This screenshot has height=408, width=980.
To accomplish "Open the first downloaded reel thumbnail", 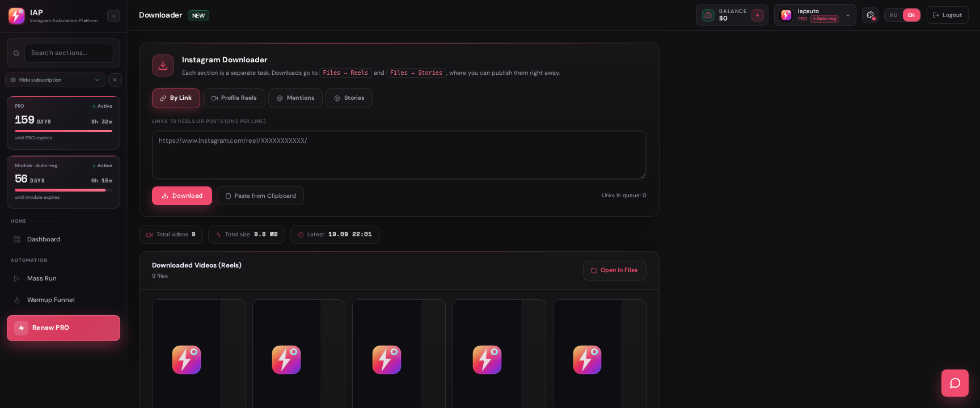I will click(x=198, y=354).
